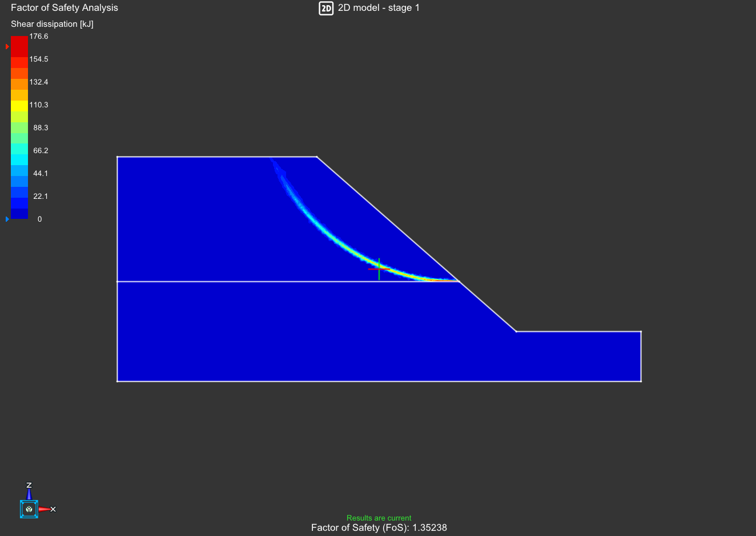
Task: Open the stage selector showing stage 1
Action: pos(379,8)
